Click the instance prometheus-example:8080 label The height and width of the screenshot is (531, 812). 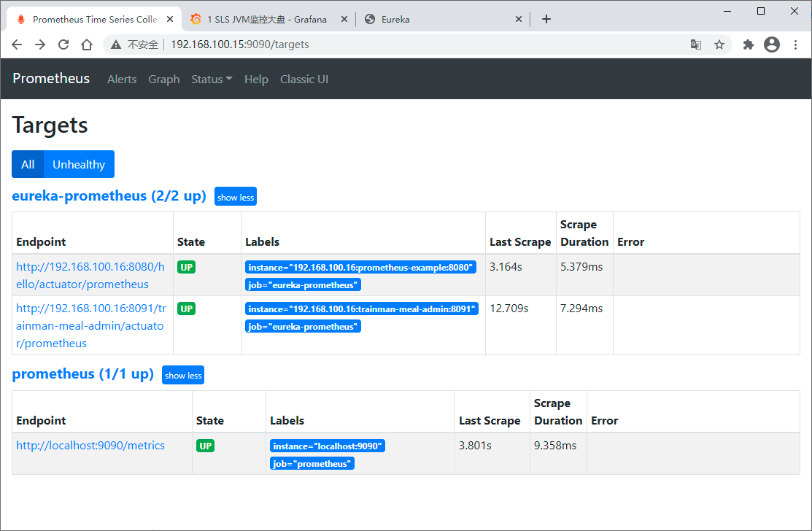(x=360, y=268)
